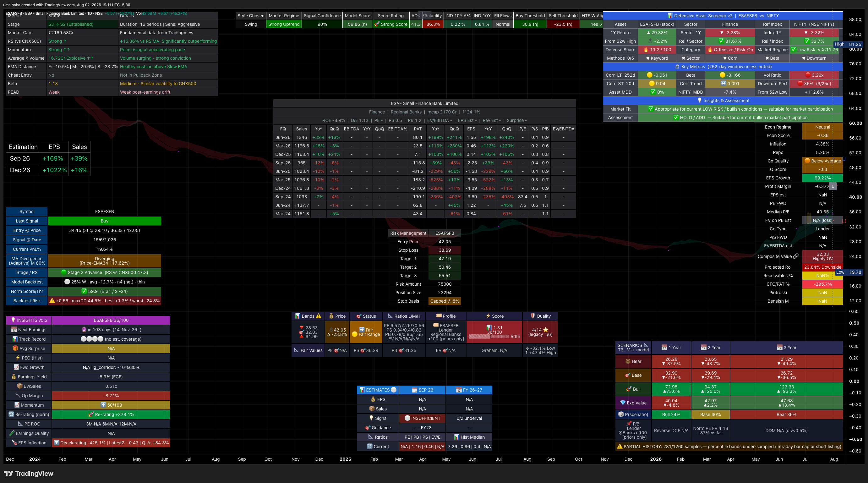Image resolution: width=868 pixels, height=483 pixels.
Task: Click the warning triangle in the Bands header
Action: (319, 316)
